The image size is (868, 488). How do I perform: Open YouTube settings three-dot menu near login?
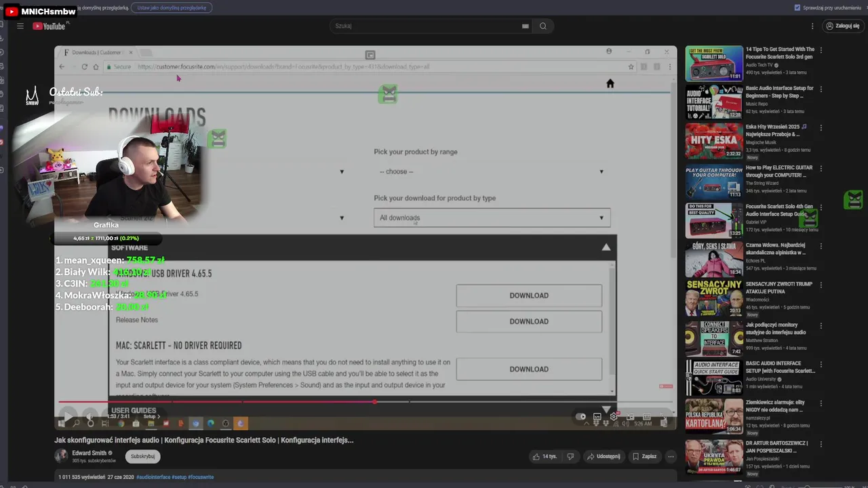point(812,26)
